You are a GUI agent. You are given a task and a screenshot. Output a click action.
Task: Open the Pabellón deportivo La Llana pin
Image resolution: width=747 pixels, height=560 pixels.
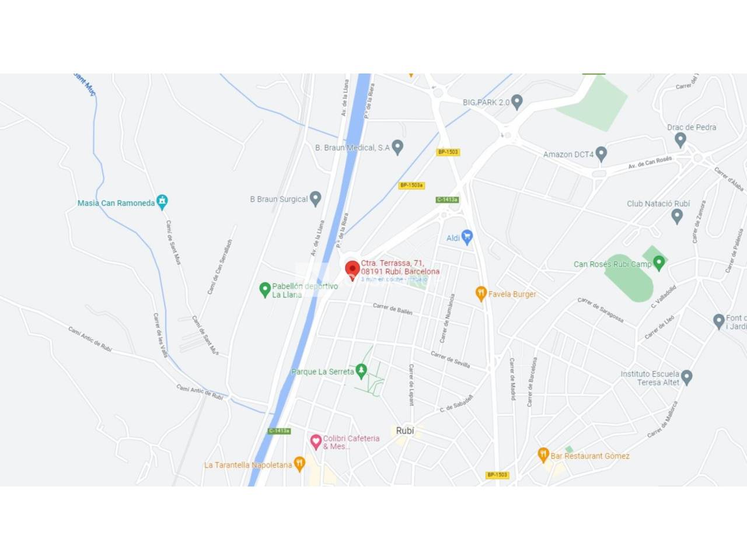pyautogui.click(x=264, y=290)
